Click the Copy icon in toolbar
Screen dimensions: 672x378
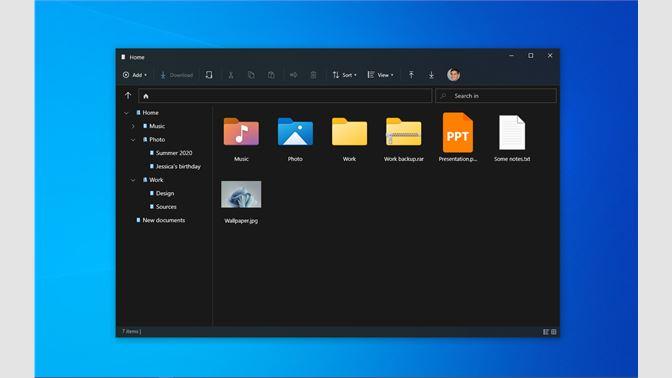pos(251,75)
